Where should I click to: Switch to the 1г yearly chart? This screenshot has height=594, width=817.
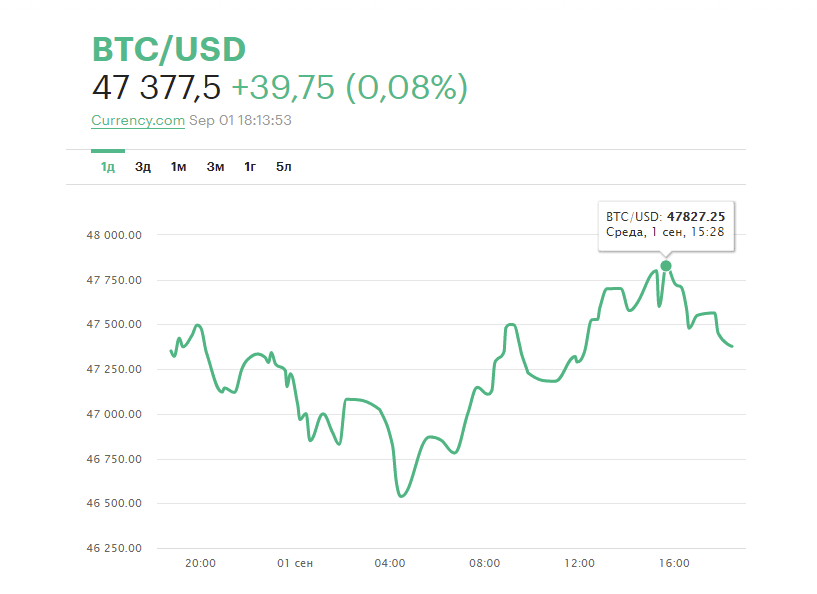click(249, 166)
